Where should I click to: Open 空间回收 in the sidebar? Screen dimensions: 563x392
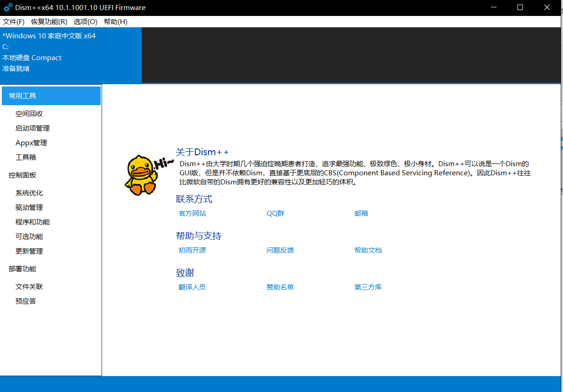pos(29,114)
